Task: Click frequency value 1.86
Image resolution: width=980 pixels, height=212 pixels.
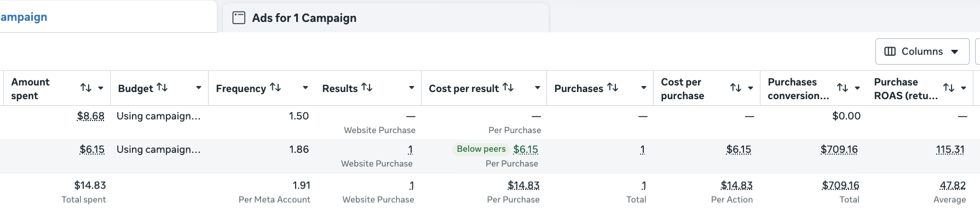Action: 299,150
